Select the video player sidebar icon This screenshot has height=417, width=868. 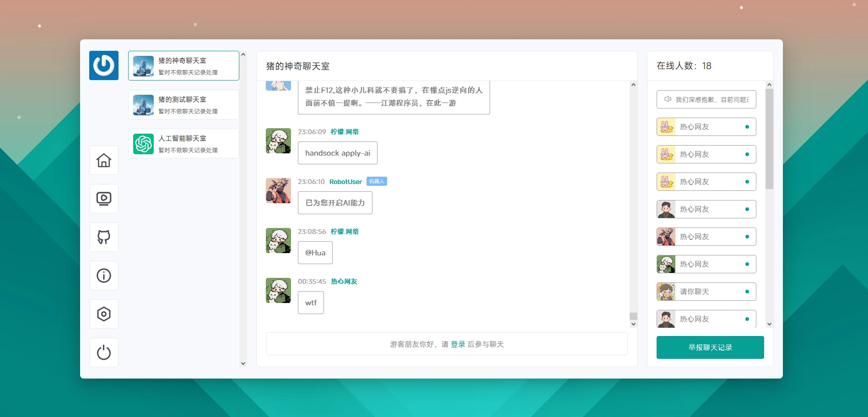click(x=103, y=199)
